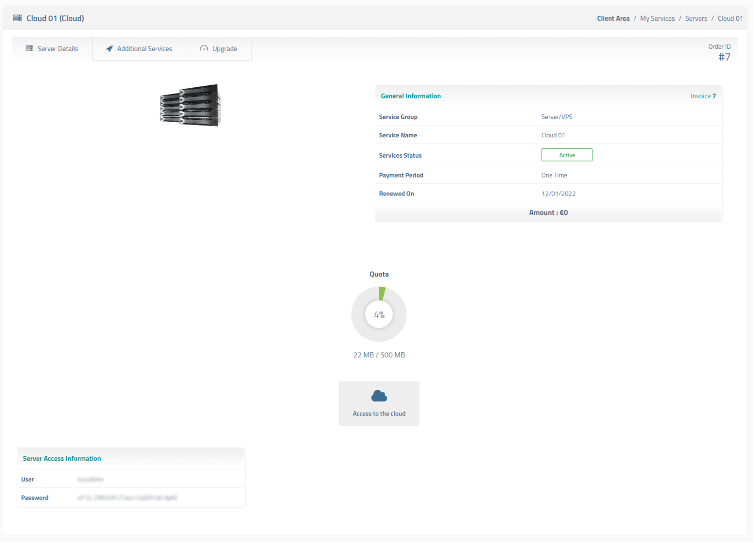Click the Access to the cloud button
This screenshot has width=756, height=543.
coord(379,403)
